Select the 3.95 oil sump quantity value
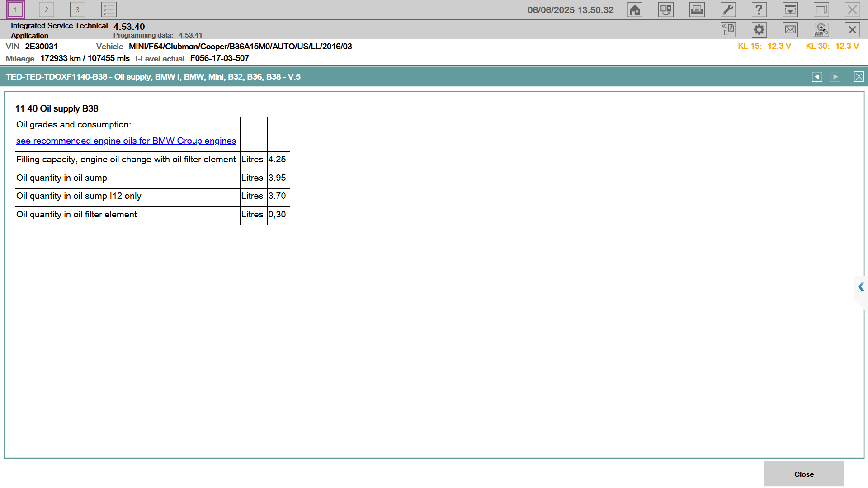868x488 pixels. point(277,178)
